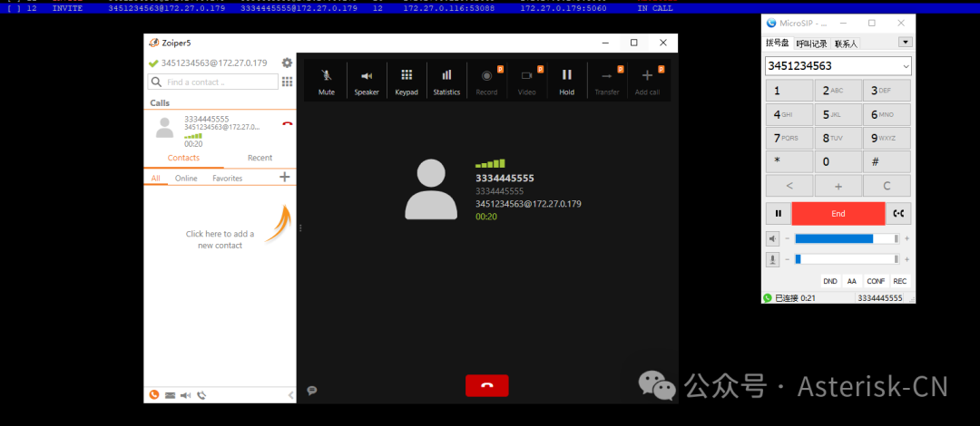Select the Favorites contacts filter
Viewport: 980px width, 426px height.
228,178
